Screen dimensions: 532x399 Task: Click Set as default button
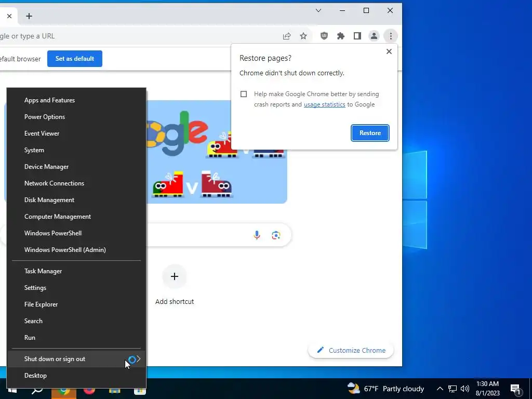pyautogui.click(x=75, y=59)
